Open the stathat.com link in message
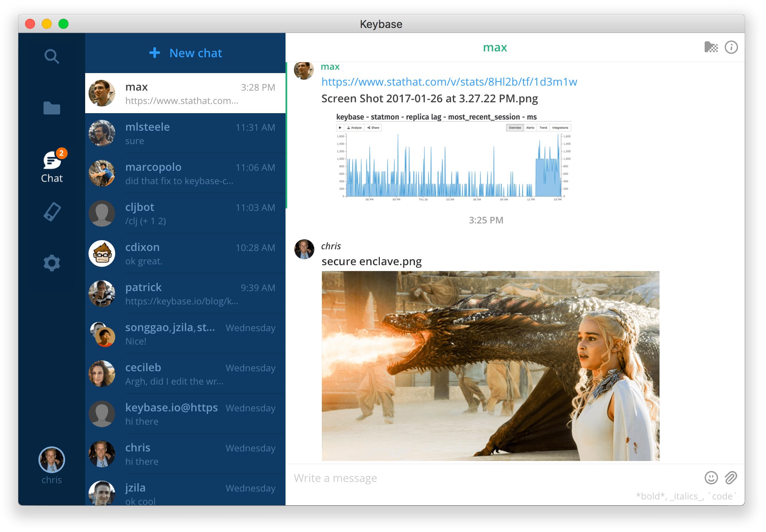 point(449,82)
